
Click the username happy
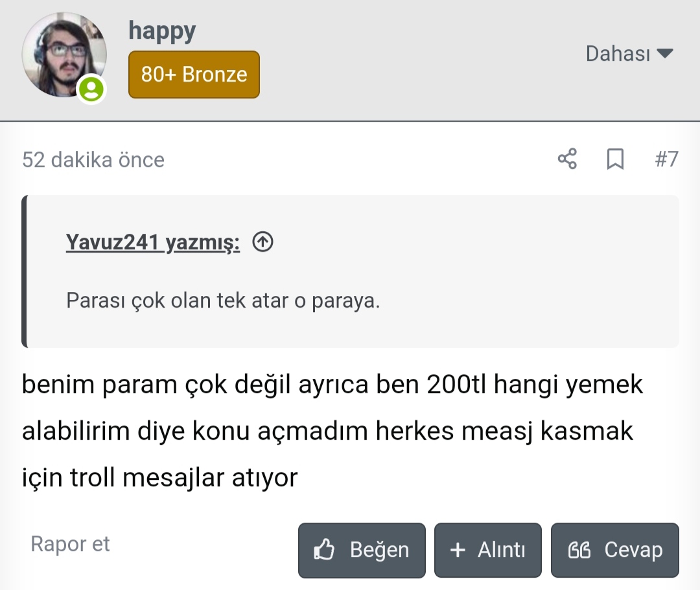[162, 30]
